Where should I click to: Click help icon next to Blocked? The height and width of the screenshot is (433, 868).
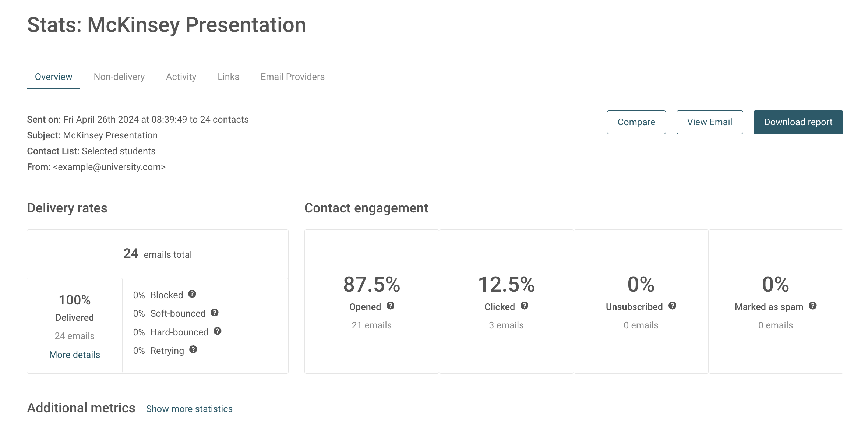tap(192, 294)
